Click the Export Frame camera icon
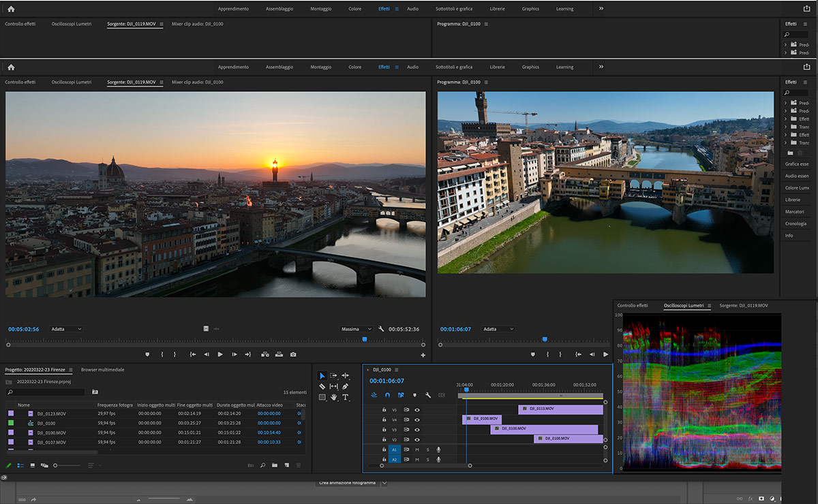 [x=293, y=354]
